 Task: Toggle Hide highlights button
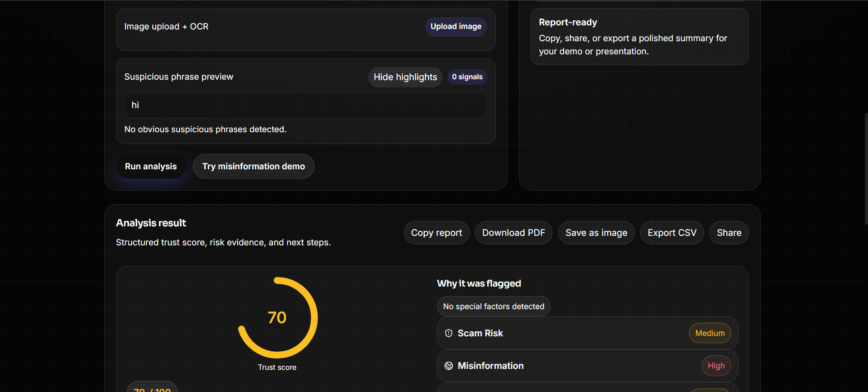click(405, 77)
